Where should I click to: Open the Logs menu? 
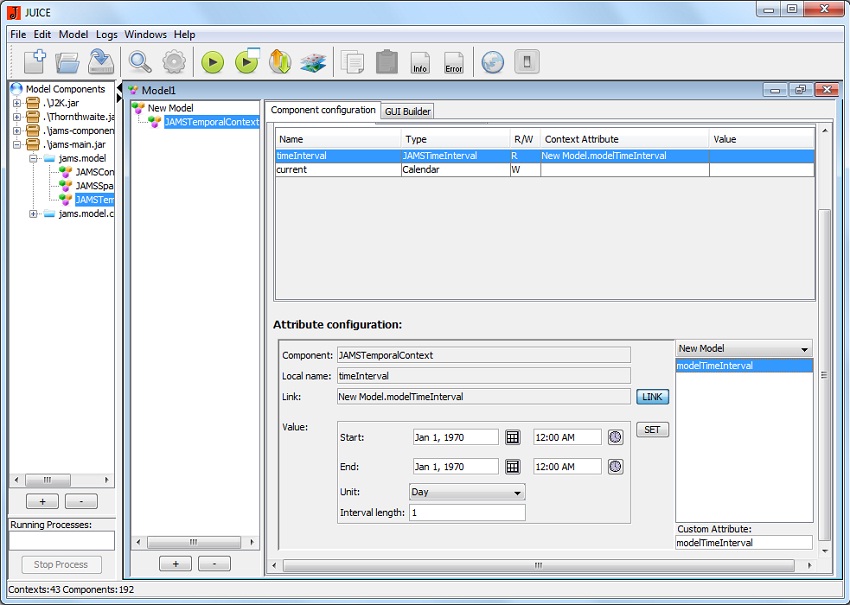point(106,34)
